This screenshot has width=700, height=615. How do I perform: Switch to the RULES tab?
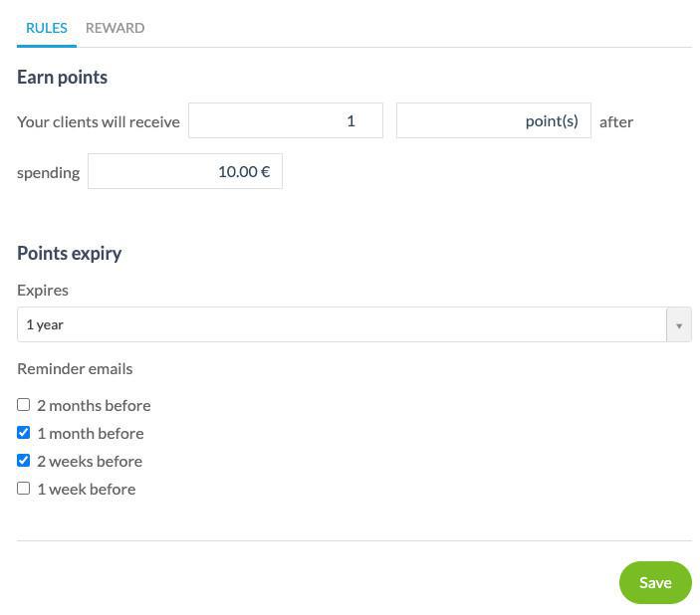pyautogui.click(x=47, y=28)
